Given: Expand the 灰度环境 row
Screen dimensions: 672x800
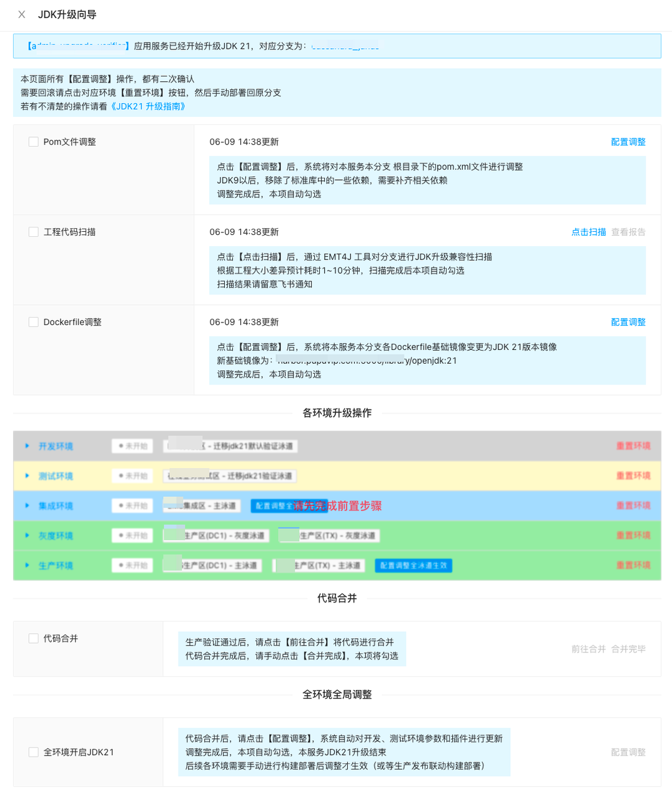Looking at the screenshot, I should tap(26, 535).
